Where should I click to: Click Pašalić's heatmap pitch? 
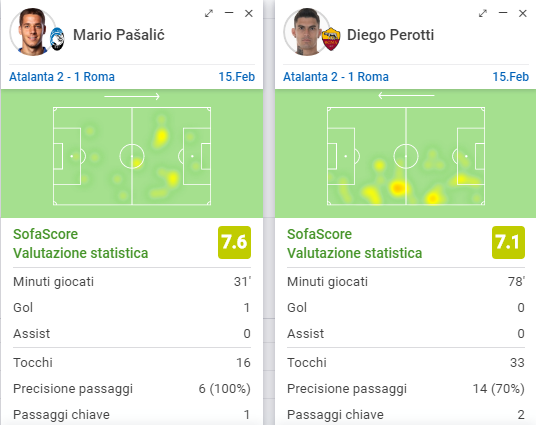click(132, 156)
